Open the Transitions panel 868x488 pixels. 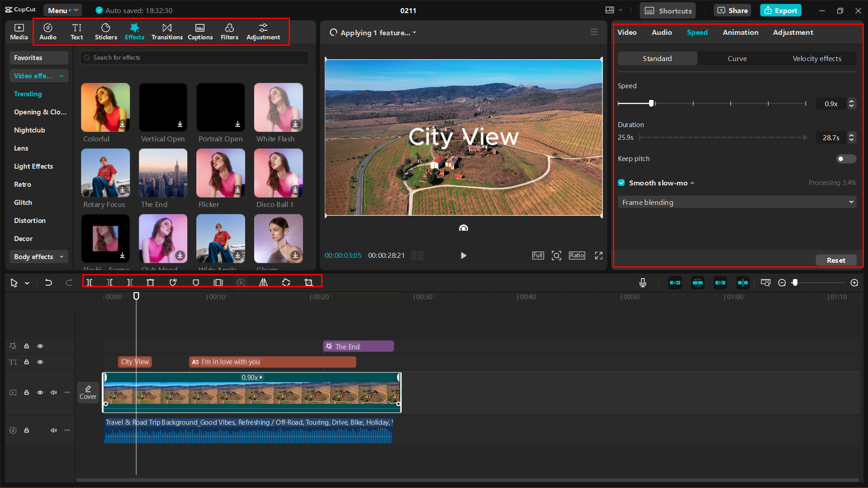[x=167, y=32]
